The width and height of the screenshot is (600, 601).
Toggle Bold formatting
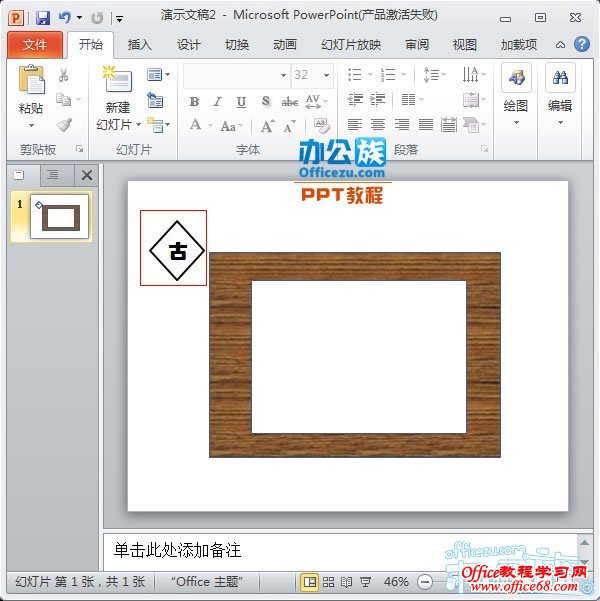(194, 102)
